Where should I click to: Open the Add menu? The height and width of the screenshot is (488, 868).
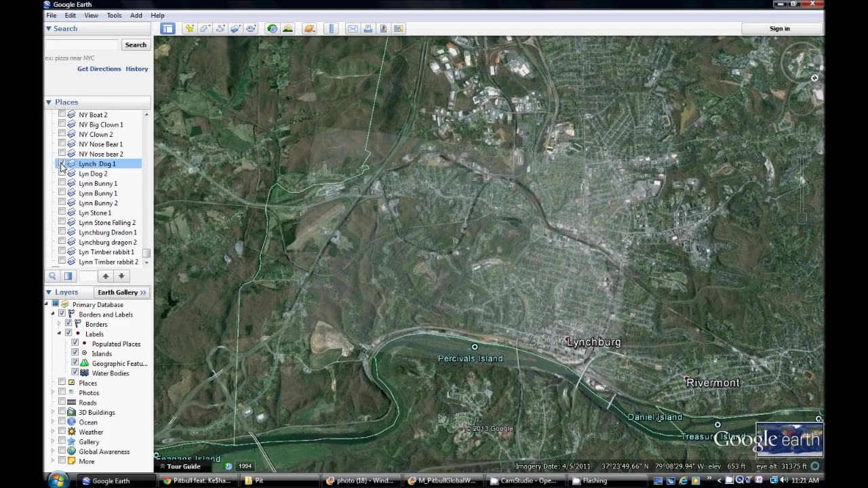tap(136, 16)
